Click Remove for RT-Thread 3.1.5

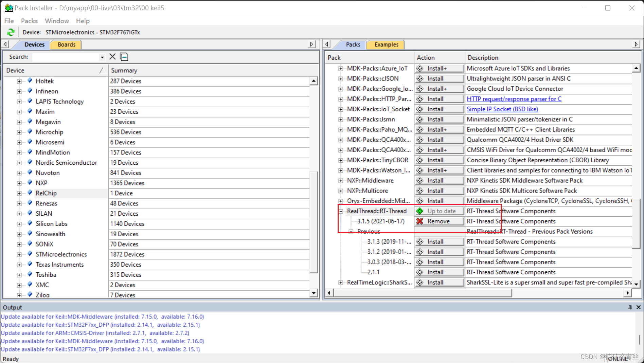point(440,221)
